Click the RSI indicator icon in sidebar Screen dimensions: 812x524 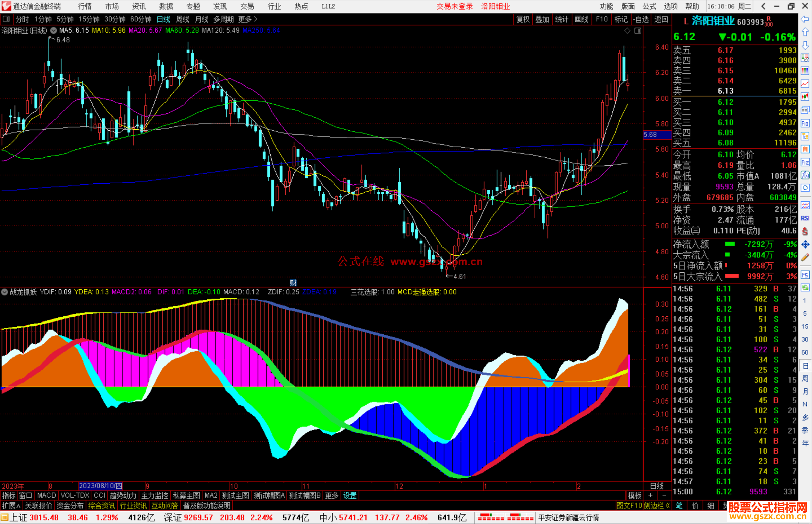coord(805,218)
